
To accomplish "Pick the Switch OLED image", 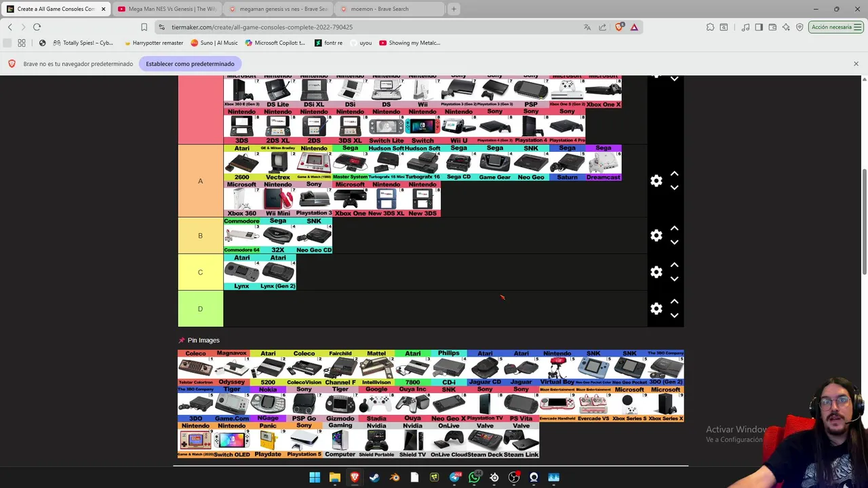I will [232, 441].
